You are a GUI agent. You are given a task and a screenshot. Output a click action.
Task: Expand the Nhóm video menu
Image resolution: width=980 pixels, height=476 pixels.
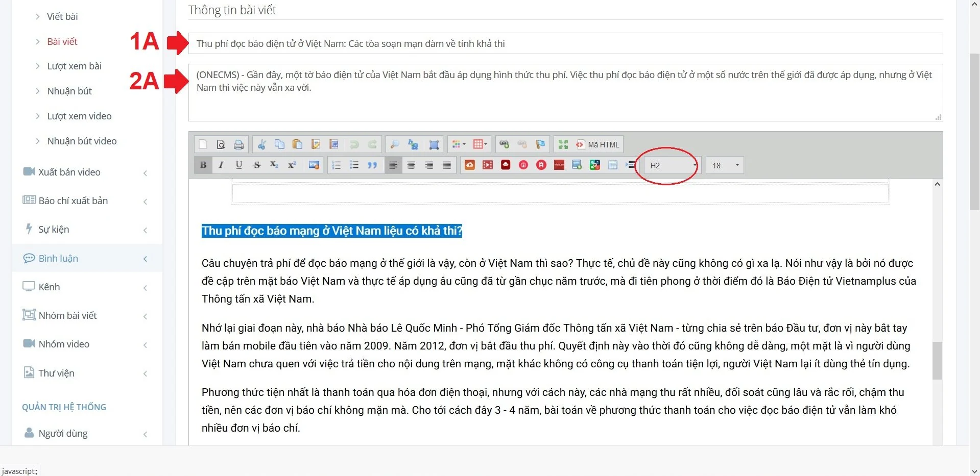click(x=87, y=344)
